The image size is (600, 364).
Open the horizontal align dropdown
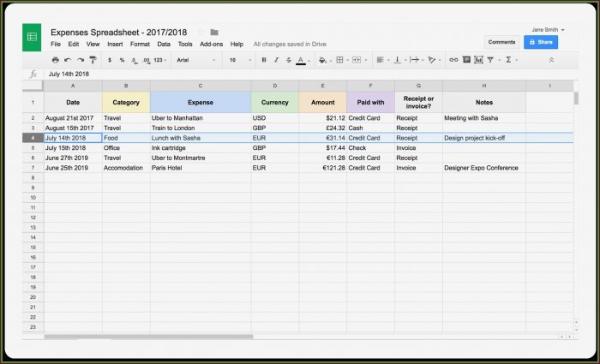(382, 60)
